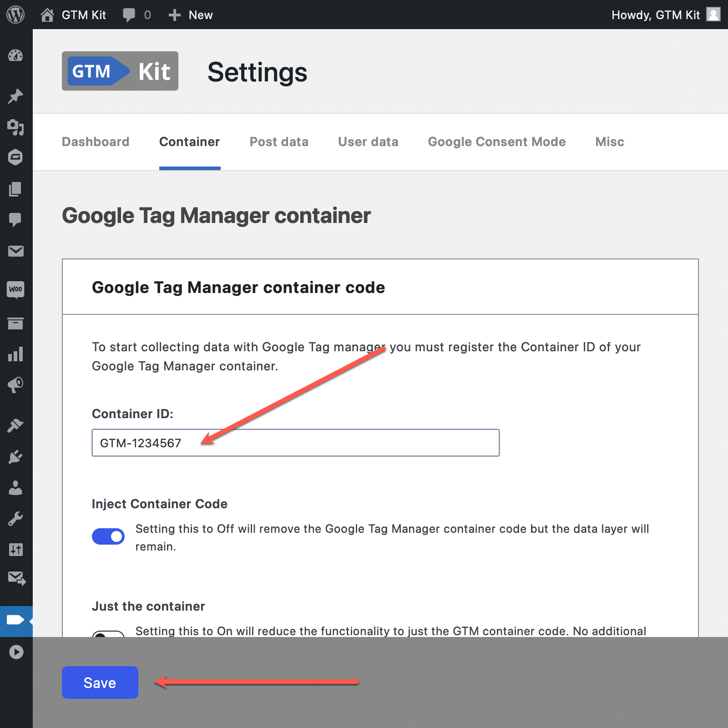Toggle Just the container switch

point(108,634)
